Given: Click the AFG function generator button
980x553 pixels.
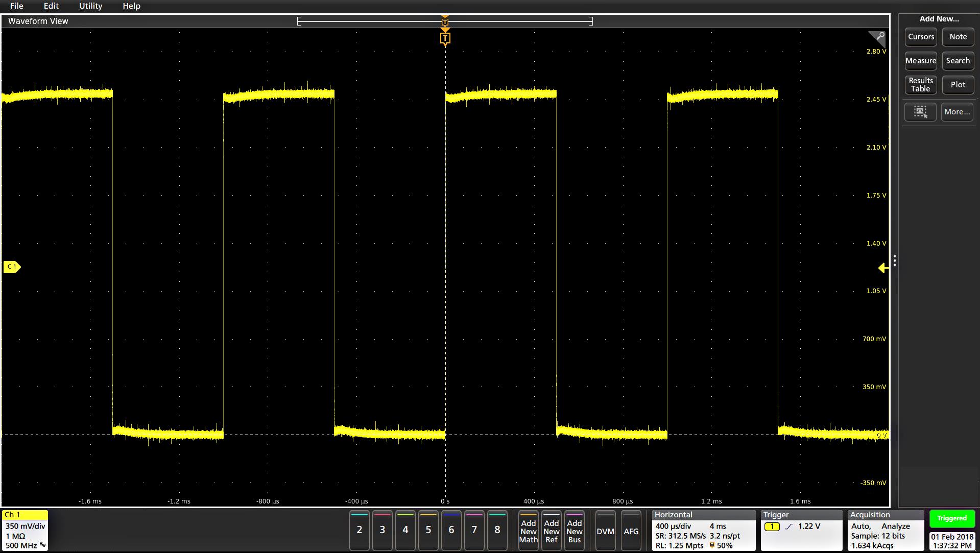Looking at the screenshot, I should click(631, 531).
